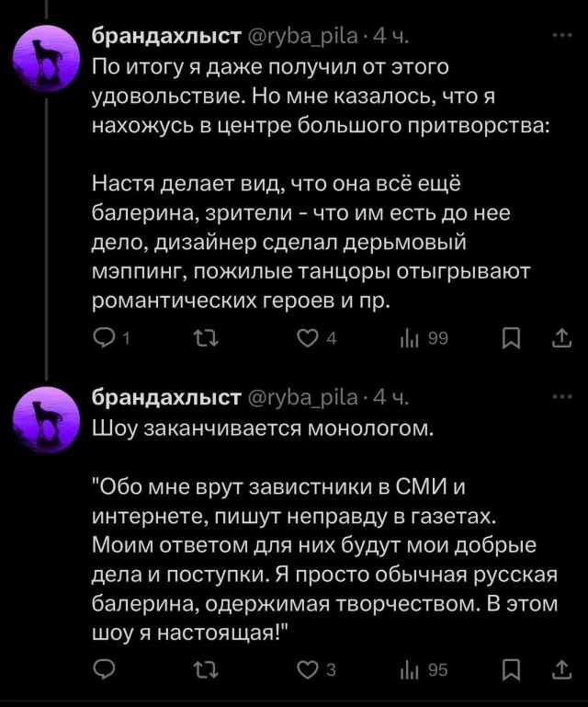Repost the monologue tweet
The image size is (588, 707).
click(199, 670)
